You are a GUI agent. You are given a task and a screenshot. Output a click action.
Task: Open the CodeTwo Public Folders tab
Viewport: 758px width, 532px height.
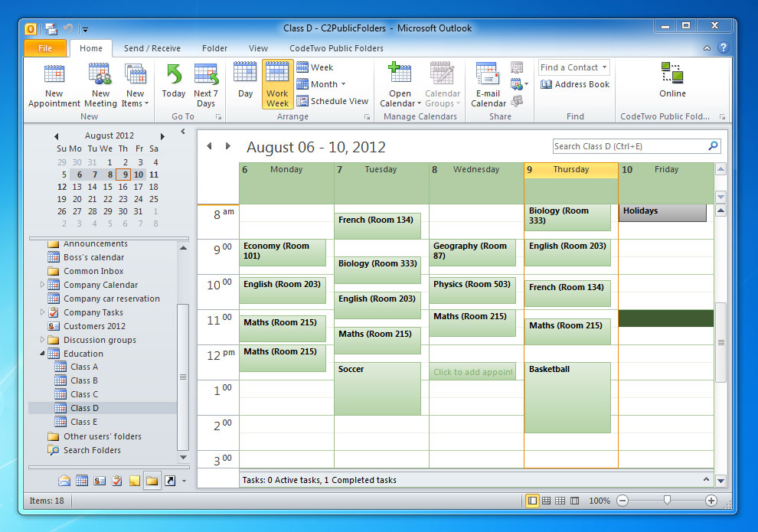[336, 48]
